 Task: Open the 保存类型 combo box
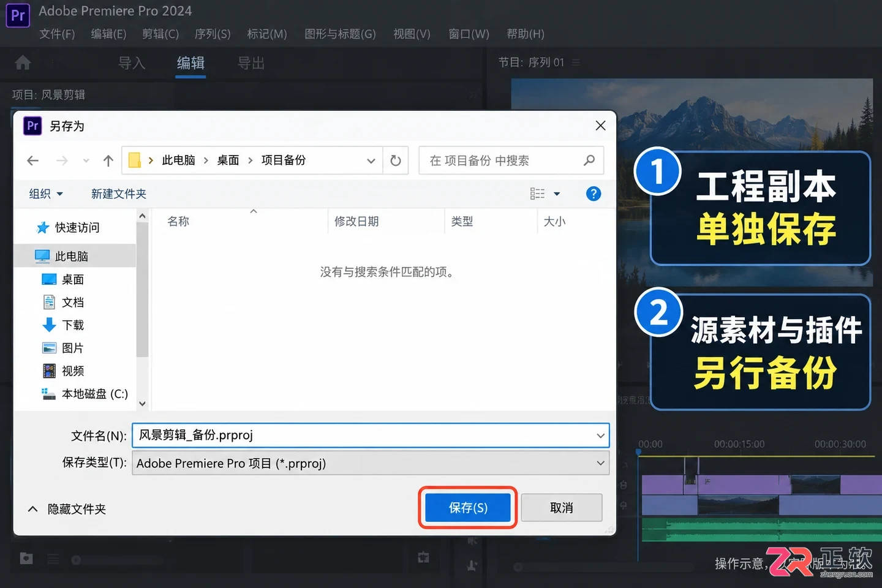pyautogui.click(x=371, y=463)
